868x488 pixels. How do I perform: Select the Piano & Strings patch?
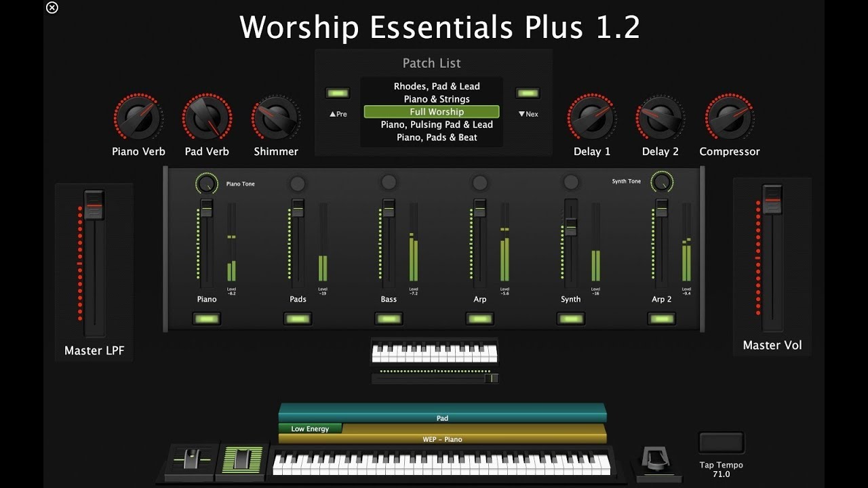point(437,99)
